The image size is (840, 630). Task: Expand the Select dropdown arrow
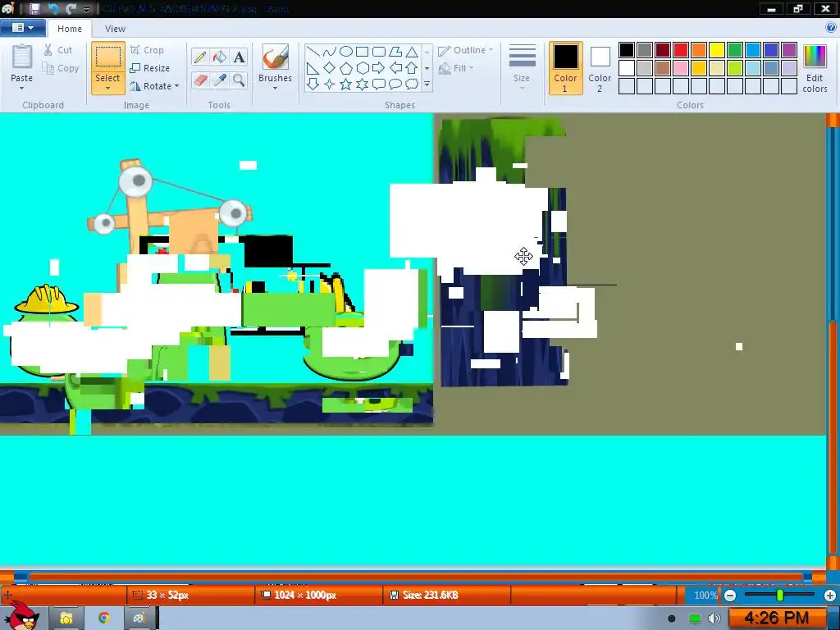point(107,89)
